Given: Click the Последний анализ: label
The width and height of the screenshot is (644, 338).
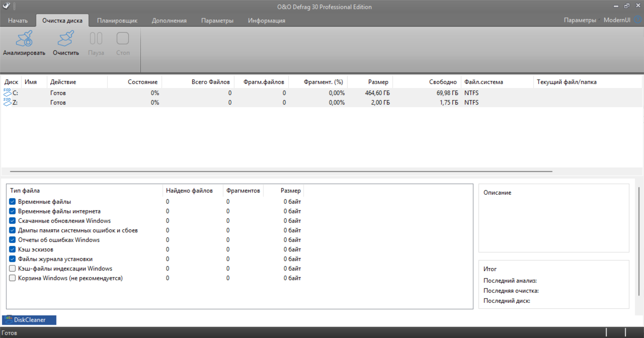Looking at the screenshot, I should point(510,281).
